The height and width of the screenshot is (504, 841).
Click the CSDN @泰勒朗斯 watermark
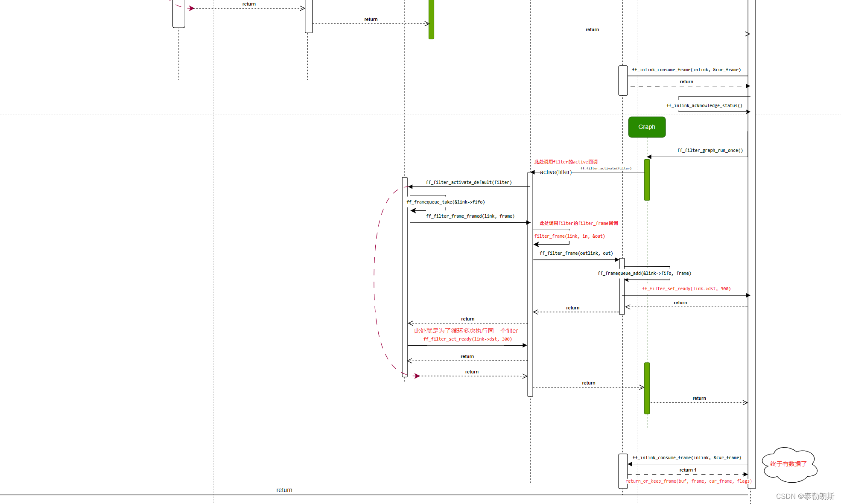point(805,496)
